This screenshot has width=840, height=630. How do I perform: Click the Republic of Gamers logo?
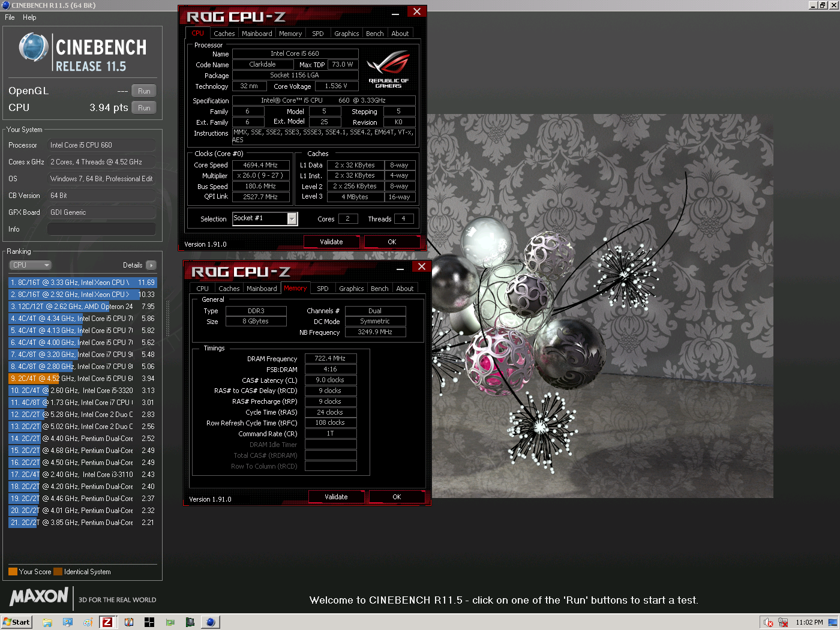[389, 70]
